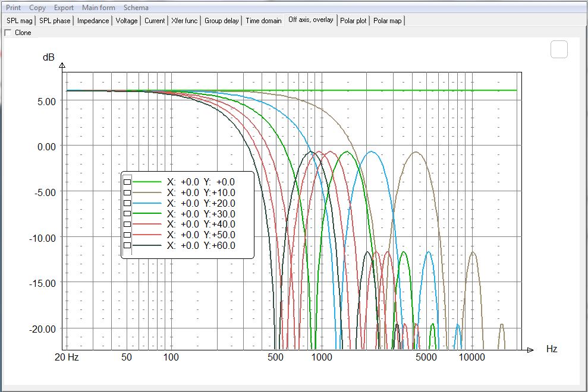Toggle legend checkbox for Y:+60.0 curve

click(x=127, y=245)
